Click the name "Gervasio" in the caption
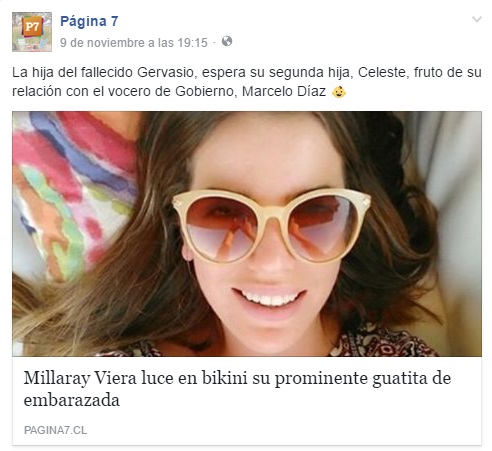 coord(165,72)
